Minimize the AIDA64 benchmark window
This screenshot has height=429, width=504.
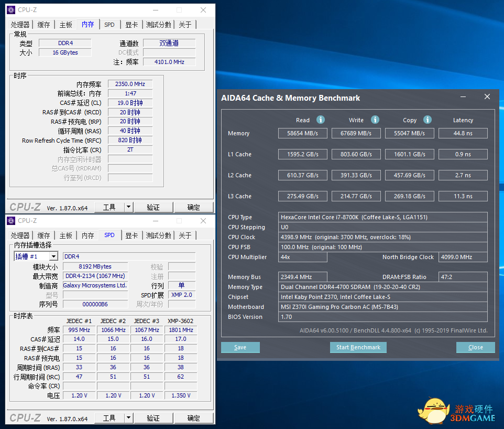(463, 97)
